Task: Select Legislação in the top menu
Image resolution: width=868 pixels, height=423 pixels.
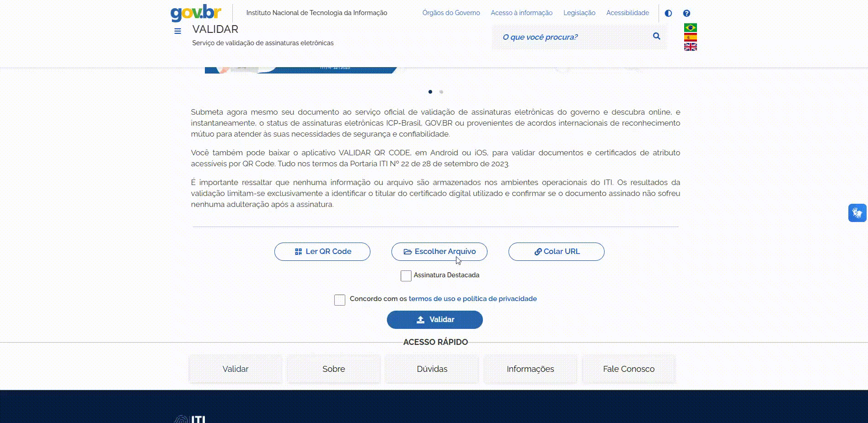Action: coord(579,13)
